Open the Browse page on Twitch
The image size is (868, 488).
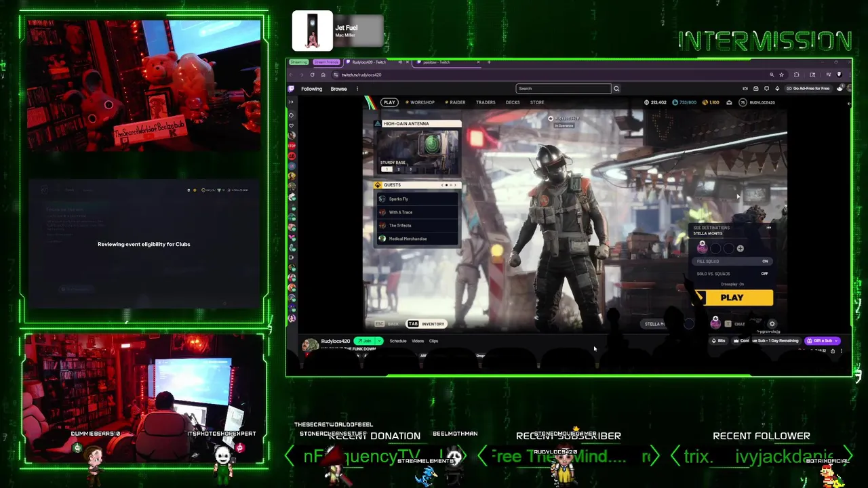click(338, 89)
